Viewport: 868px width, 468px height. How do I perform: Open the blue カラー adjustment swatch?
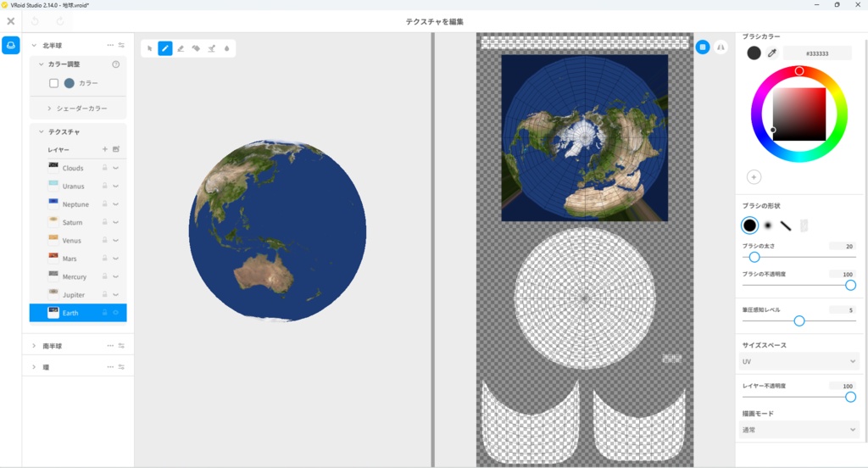pos(70,83)
